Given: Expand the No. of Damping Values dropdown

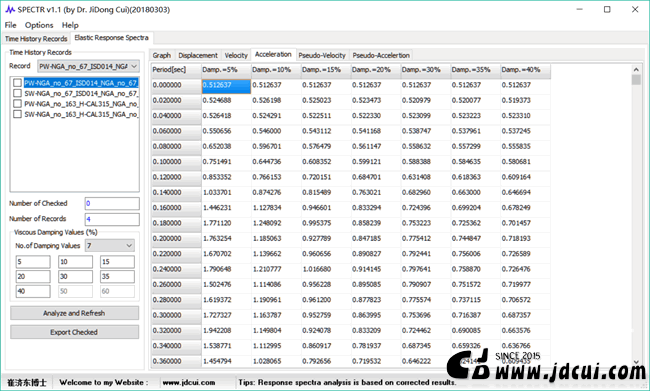Looking at the screenshot, I should point(109,246).
